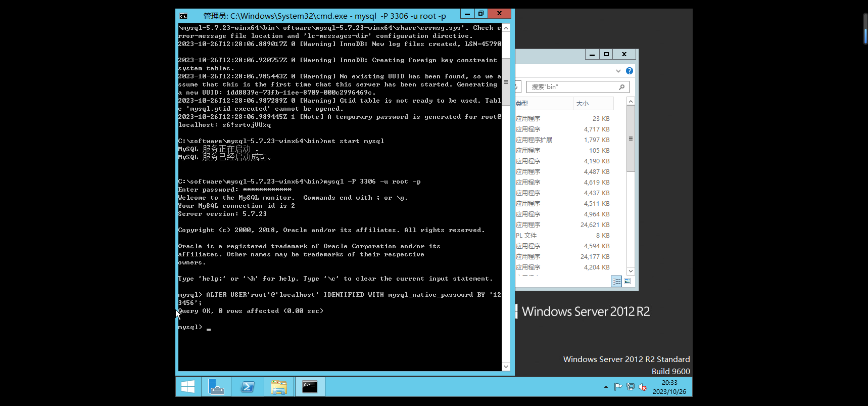Select the cmd.exe taskbar button
868x406 pixels.
[x=310, y=387]
